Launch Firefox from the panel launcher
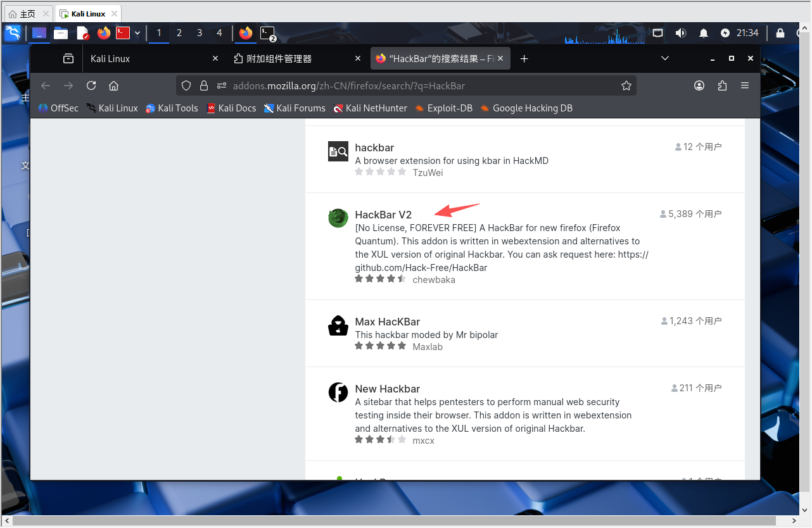The height and width of the screenshot is (528, 812). [x=104, y=33]
